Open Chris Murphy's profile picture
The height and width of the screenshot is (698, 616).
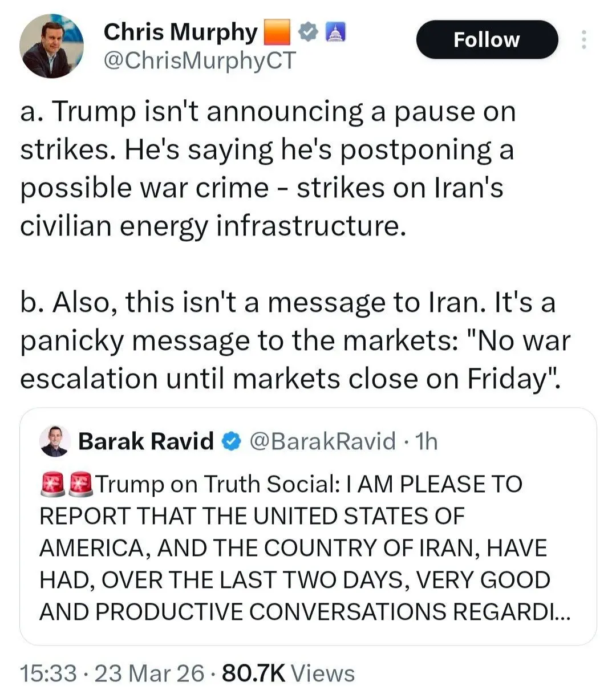pyautogui.click(x=51, y=46)
